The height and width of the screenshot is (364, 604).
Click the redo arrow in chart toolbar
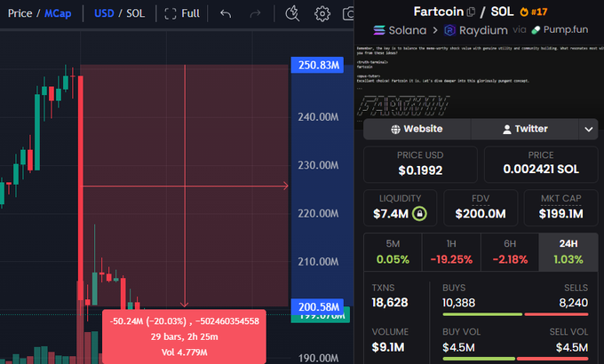click(x=256, y=13)
